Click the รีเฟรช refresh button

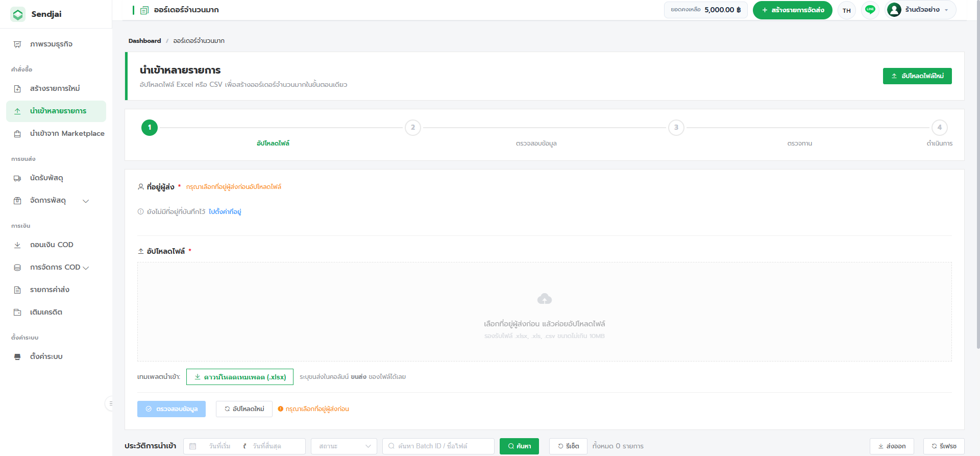coord(944,446)
